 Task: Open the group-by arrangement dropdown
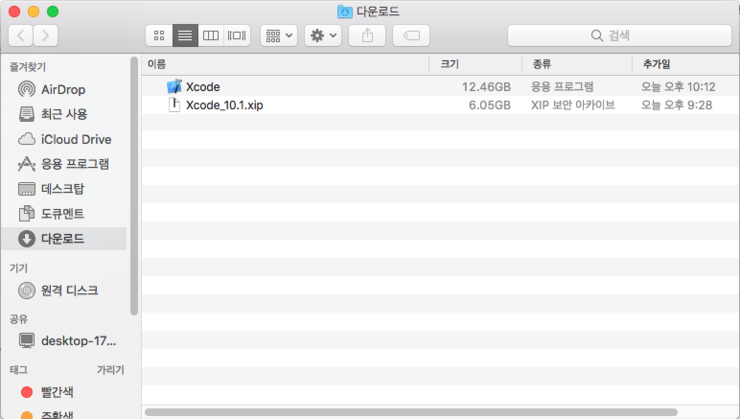(278, 35)
